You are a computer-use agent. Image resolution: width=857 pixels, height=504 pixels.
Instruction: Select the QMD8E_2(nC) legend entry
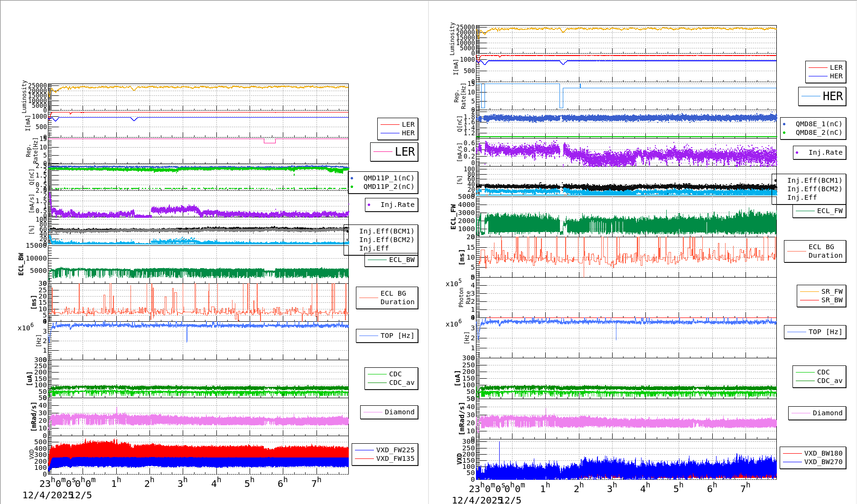tap(819, 133)
